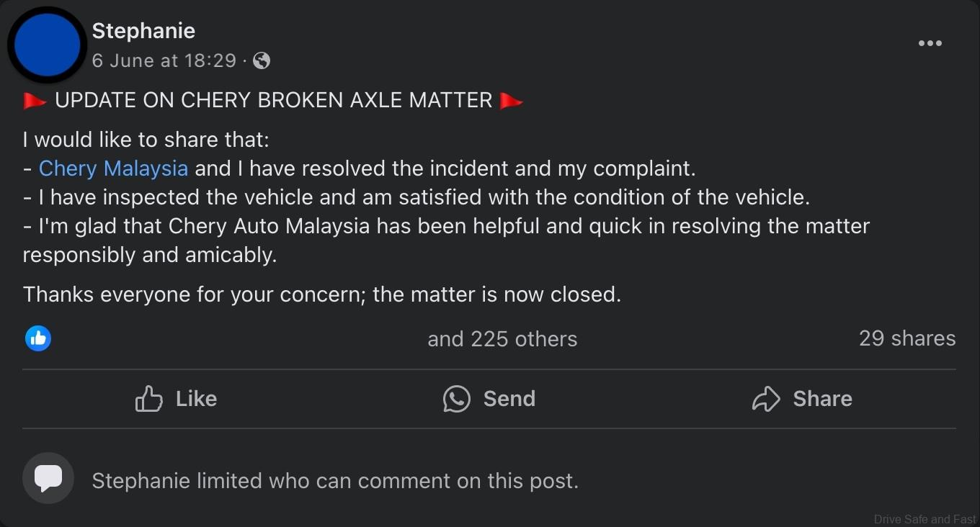Open the 29 shares list
This screenshot has height=527, width=980.
(x=906, y=338)
